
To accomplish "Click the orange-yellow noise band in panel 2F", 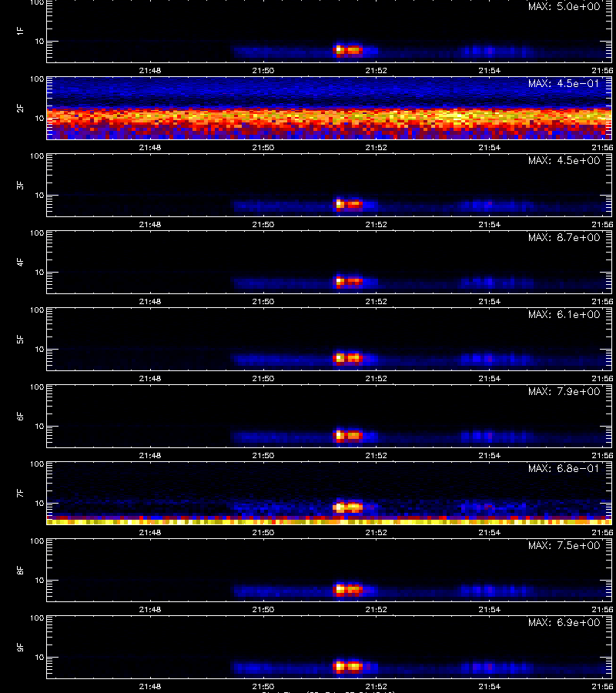I will pos(330,117).
